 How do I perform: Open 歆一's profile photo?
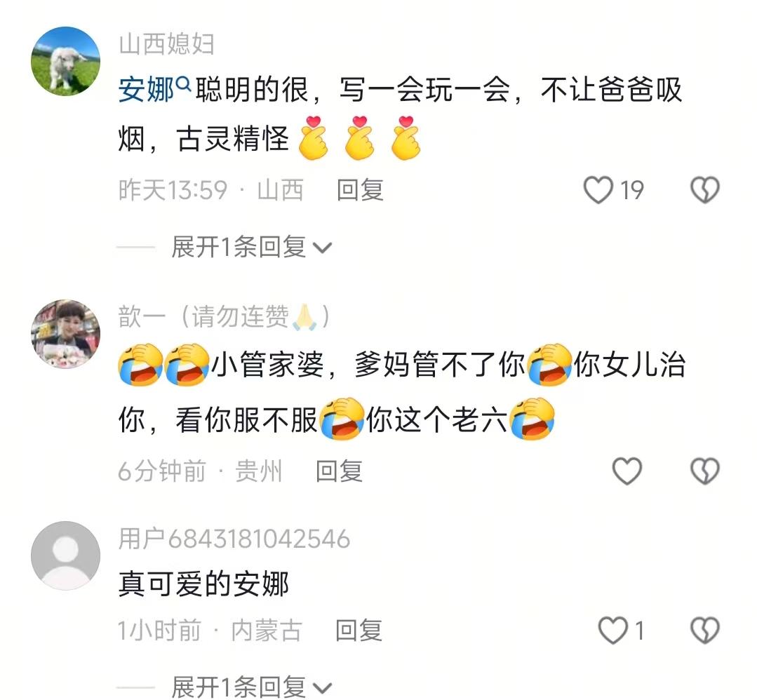(65, 334)
